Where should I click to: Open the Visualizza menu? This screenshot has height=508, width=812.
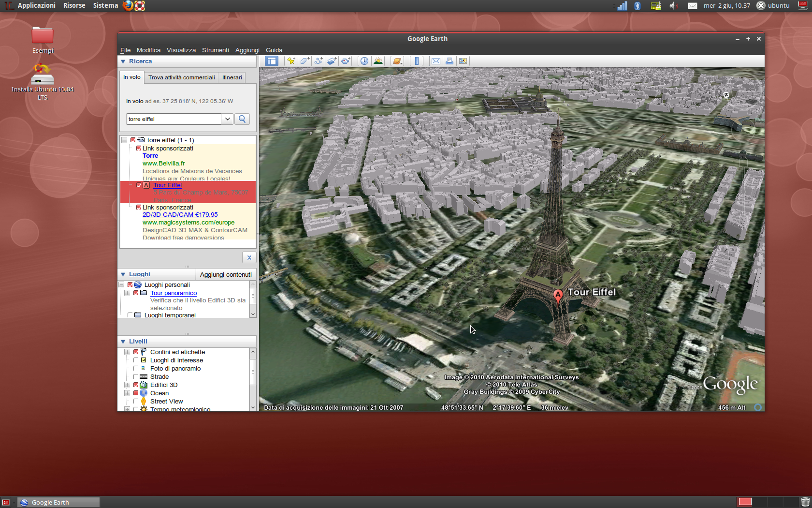pos(181,50)
